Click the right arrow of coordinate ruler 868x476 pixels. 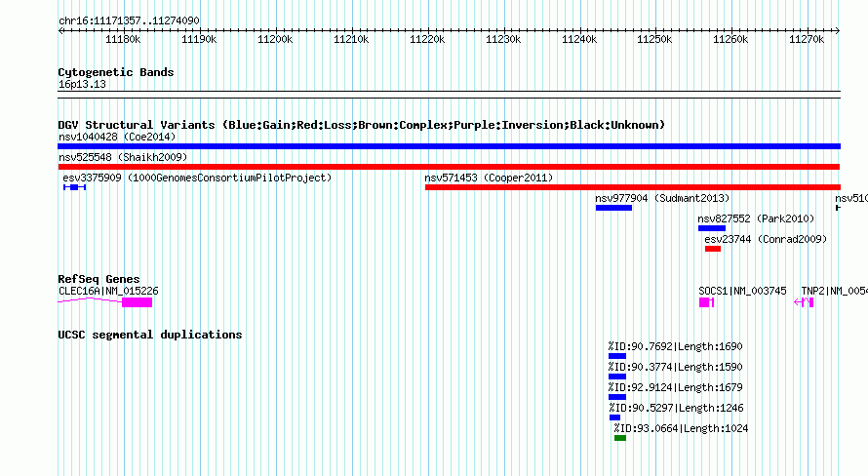[x=838, y=31]
